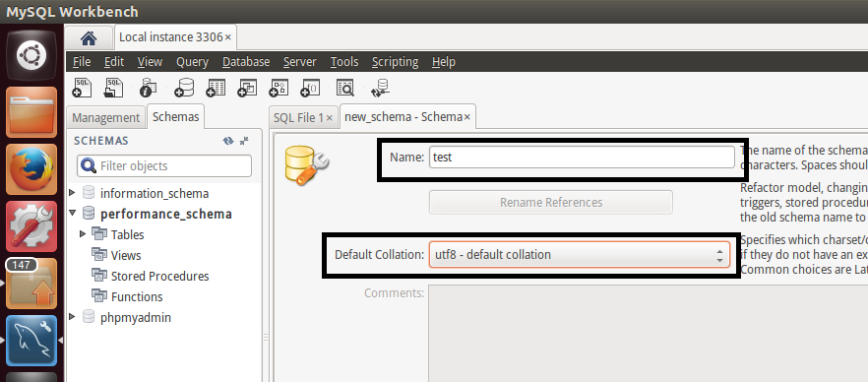Select phpmyadmin in schema tree
Screen dimensions: 868x382
(x=136, y=317)
